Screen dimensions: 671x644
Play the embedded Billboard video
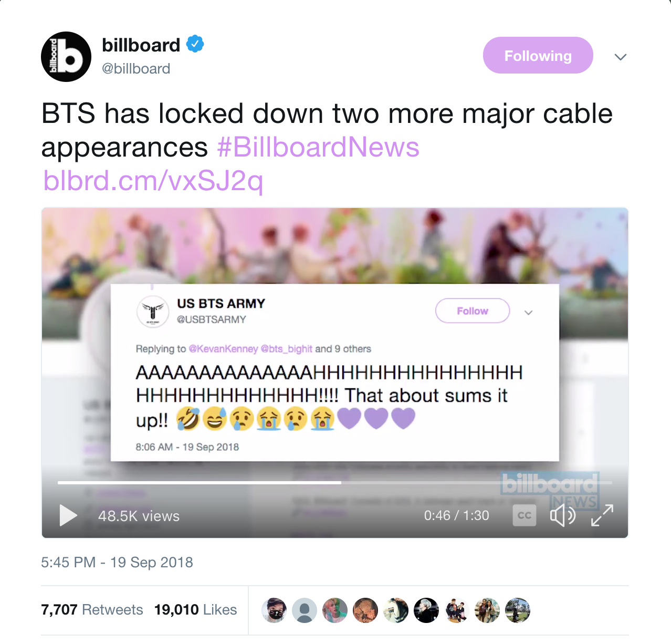[68, 515]
